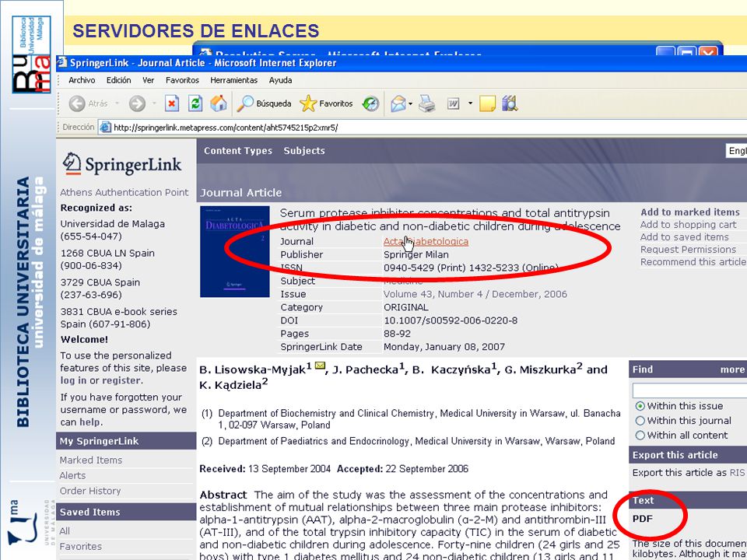Click Add to shopping cart link
Screen dimensions: 747x560
[x=689, y=225]
